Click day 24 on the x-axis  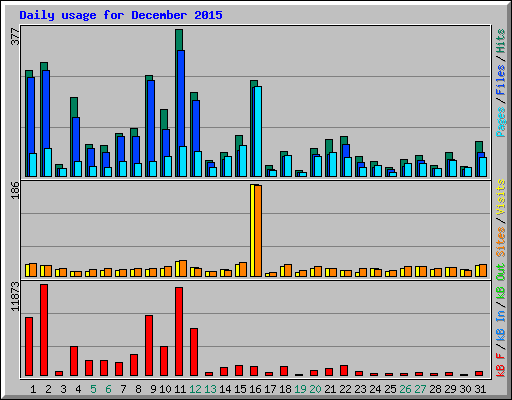(375, 389)
